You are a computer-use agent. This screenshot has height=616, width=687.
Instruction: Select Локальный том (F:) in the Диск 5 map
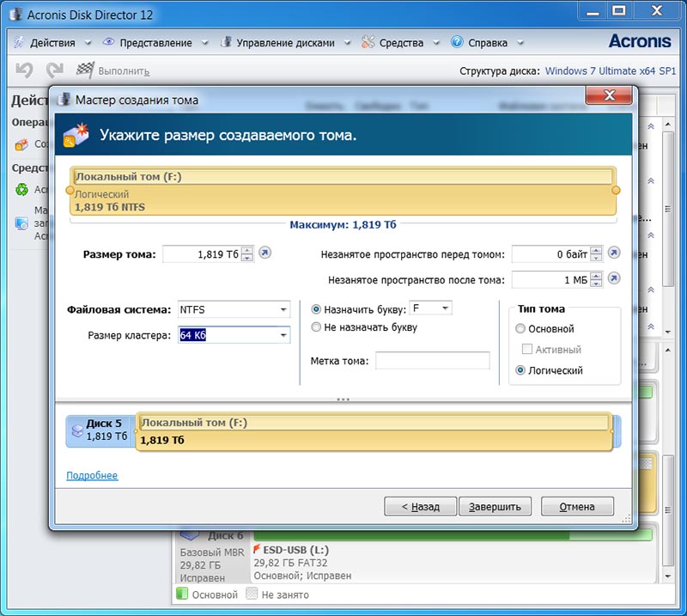tap(374, 431)
